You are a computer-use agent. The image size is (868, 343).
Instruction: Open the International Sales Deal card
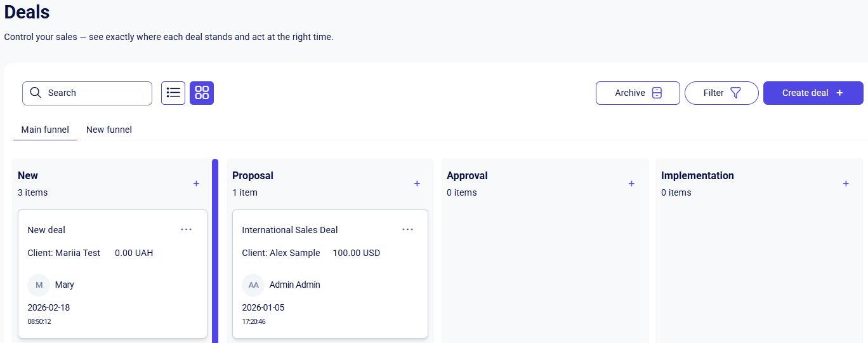pyautogui.click(x=290, y=230)
